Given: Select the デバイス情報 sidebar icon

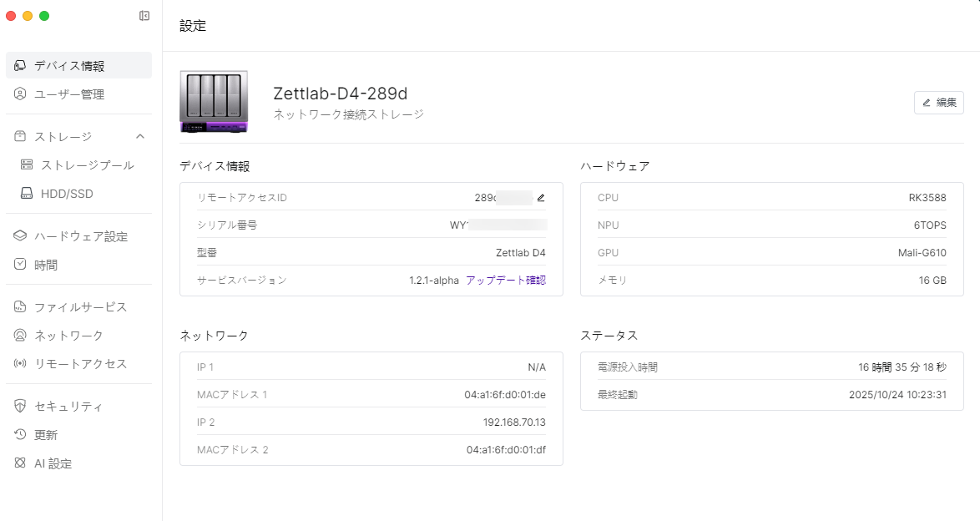Looking at the screenshot, I should [x=21, y=66].
